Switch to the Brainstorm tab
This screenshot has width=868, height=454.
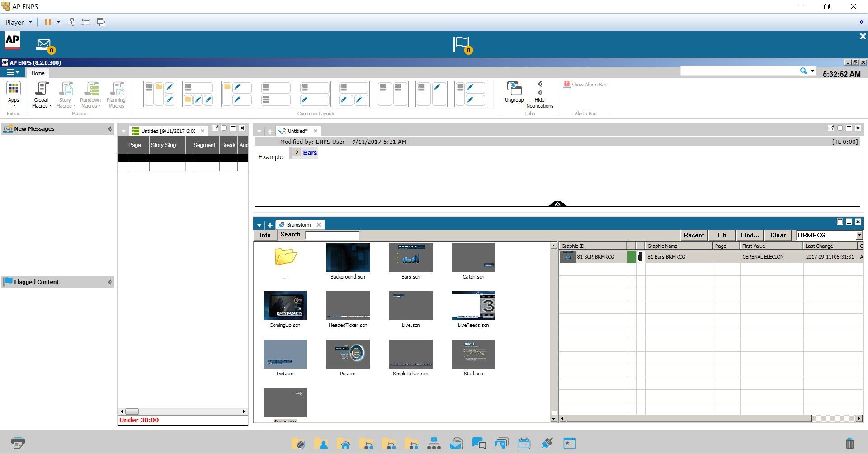pos(298,225)
